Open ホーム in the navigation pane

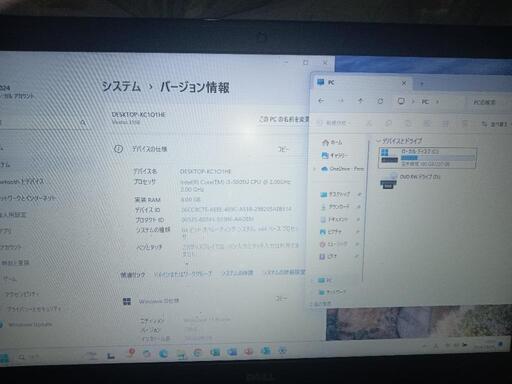pos(332,142)
